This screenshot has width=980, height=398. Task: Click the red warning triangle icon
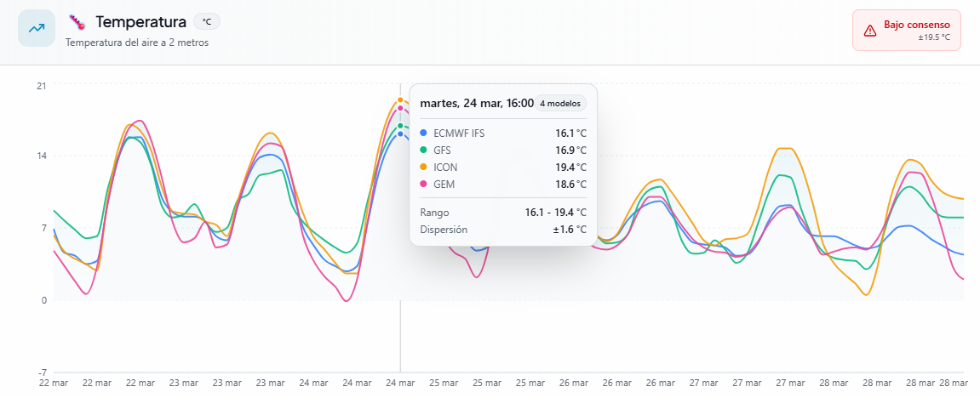(869, 31)
